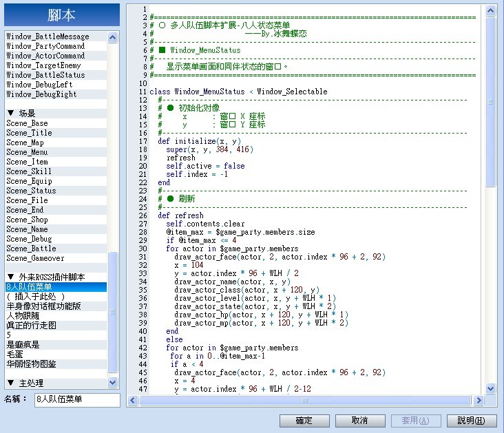
Task: Select Scene_Item script
Action: (56, 162)
